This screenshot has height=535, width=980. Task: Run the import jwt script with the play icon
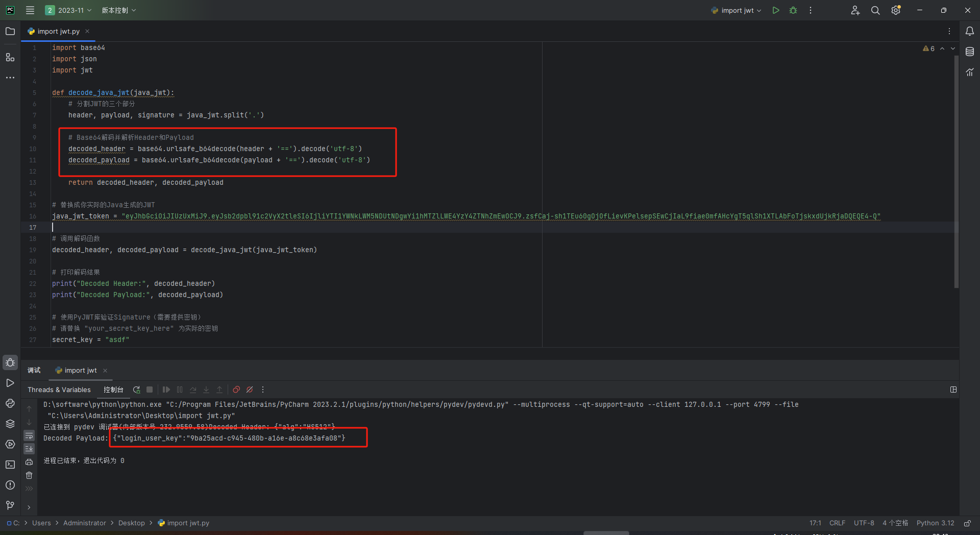(x=775, y=10)
